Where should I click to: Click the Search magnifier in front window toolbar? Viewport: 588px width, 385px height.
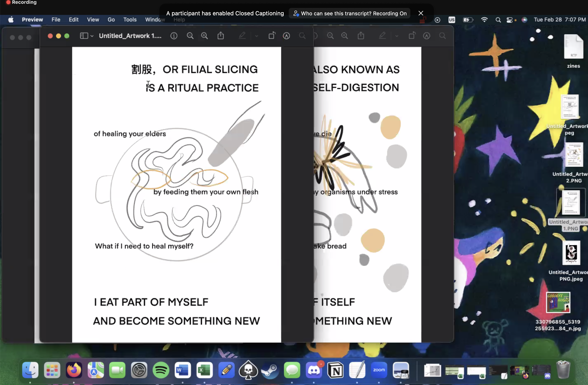tap(302, 36)
